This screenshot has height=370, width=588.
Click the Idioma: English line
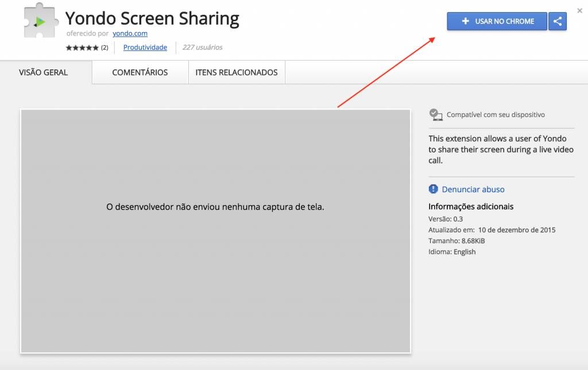[452, 252]
